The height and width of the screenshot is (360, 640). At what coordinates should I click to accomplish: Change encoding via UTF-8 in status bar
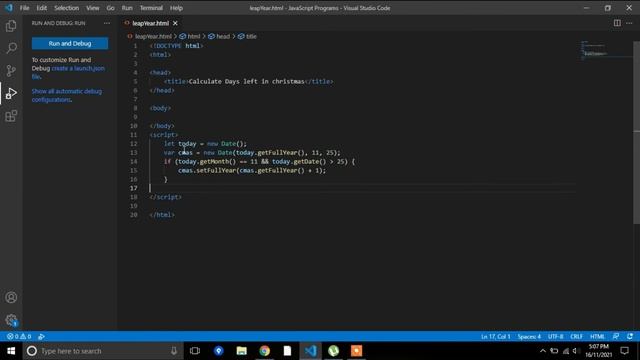coord(556,336)
